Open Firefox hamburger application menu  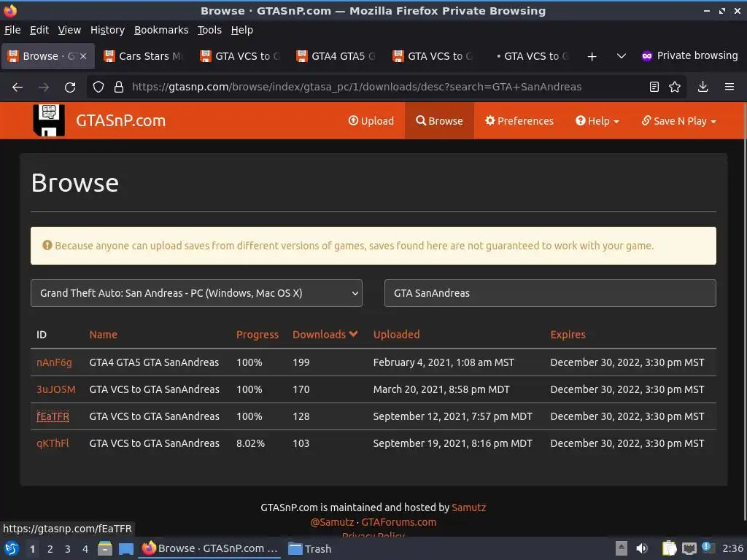729,87
